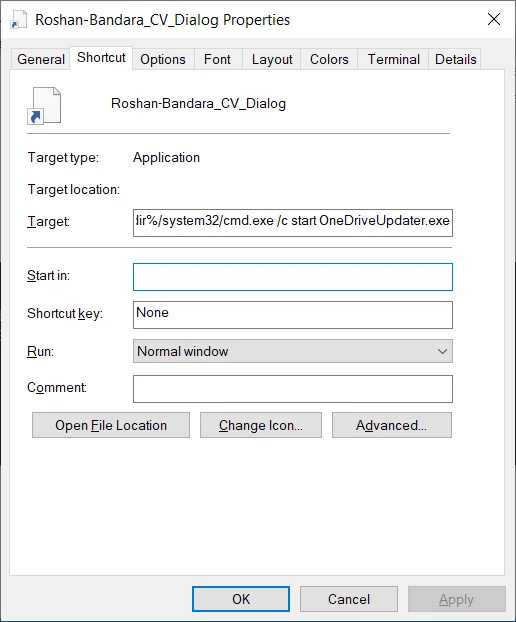Go to the Font tab
The width and height of the screenshot is (516, 622).
(x=217, y=60)
